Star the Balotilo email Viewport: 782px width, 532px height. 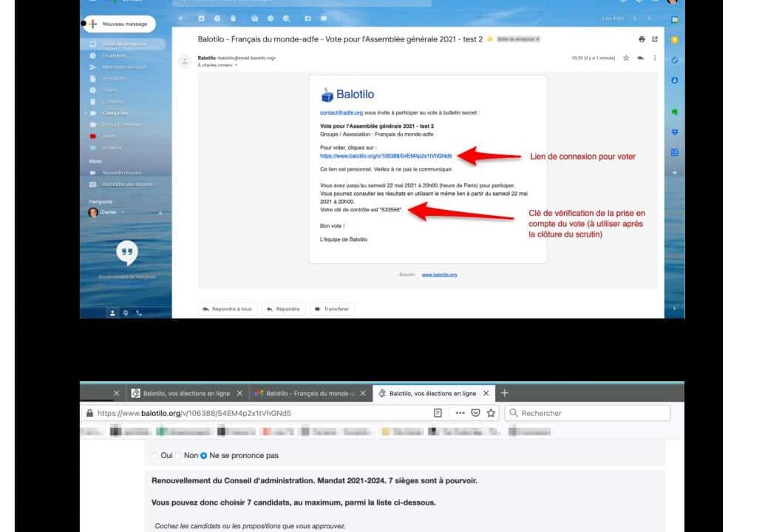[x=626, y=58]
